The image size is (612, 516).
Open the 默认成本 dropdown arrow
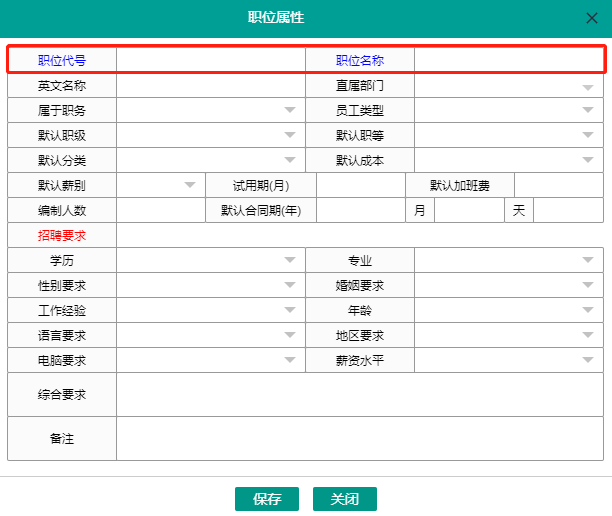point(588,160)
